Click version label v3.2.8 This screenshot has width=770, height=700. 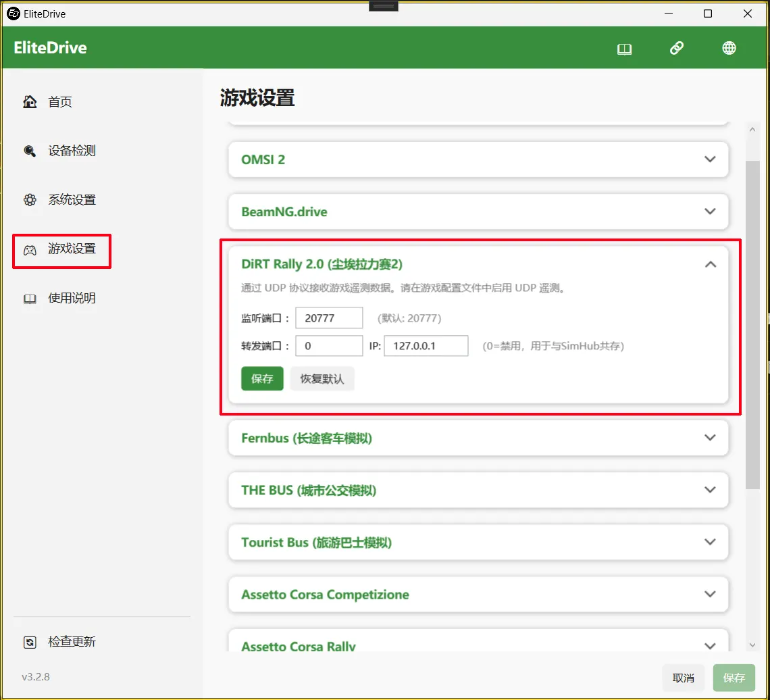coord(35,677)
